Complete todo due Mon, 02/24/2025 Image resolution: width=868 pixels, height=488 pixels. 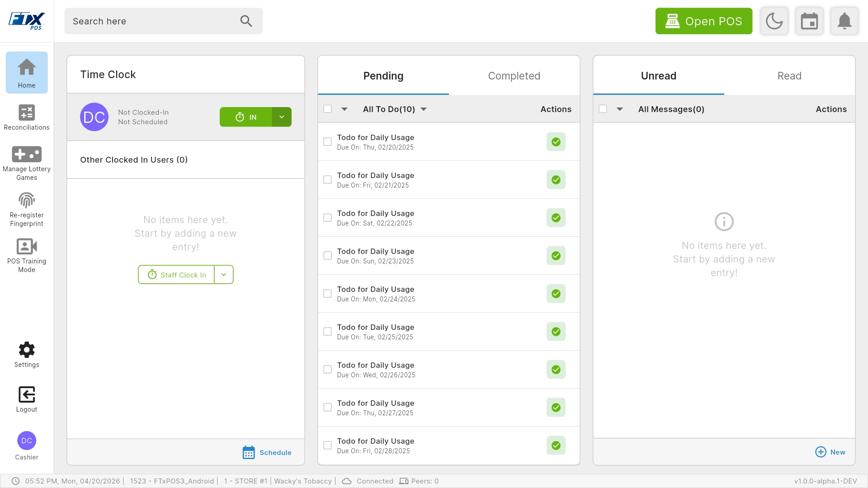coord(556,294)
